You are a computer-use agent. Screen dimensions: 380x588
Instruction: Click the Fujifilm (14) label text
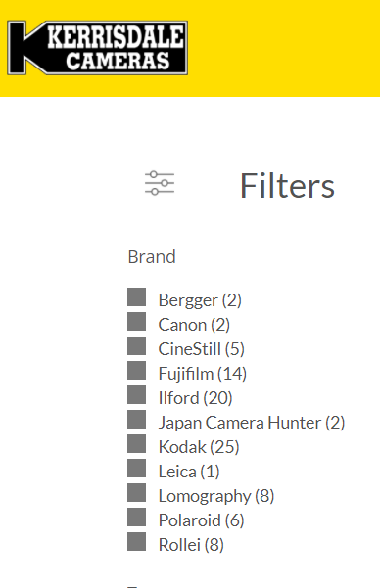203,374
